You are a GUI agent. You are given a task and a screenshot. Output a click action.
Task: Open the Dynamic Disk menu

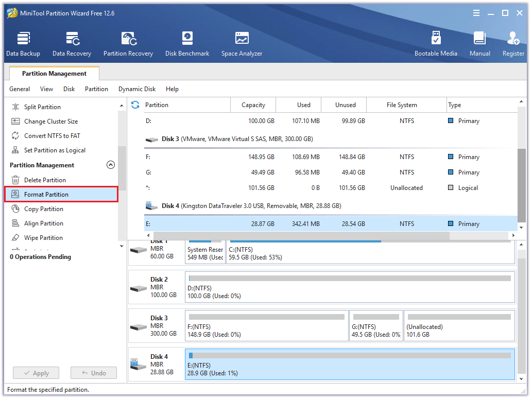tap(137, 89)
